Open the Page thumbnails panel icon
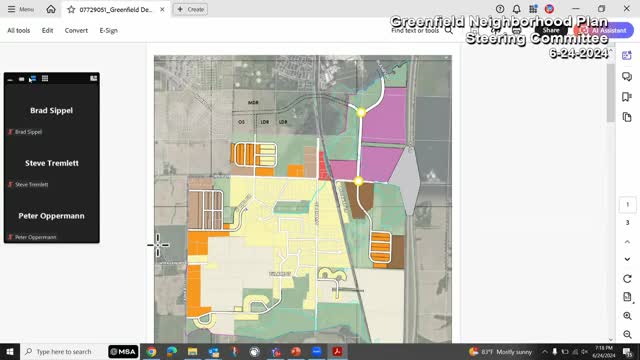 click(x=627, y=117)
